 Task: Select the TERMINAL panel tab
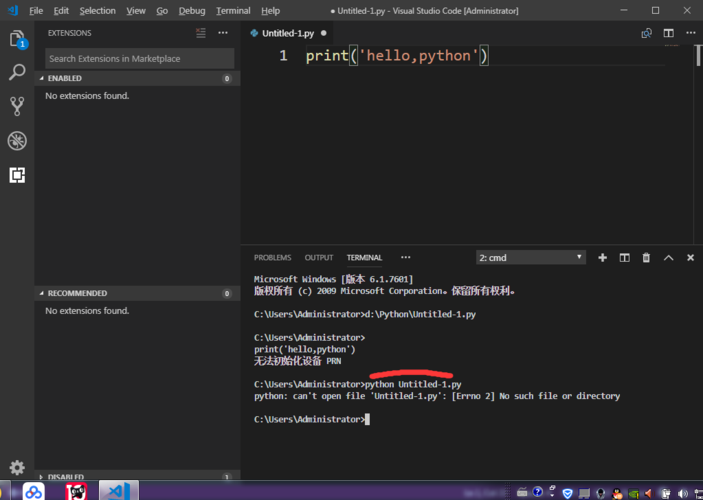pos(365,257)
